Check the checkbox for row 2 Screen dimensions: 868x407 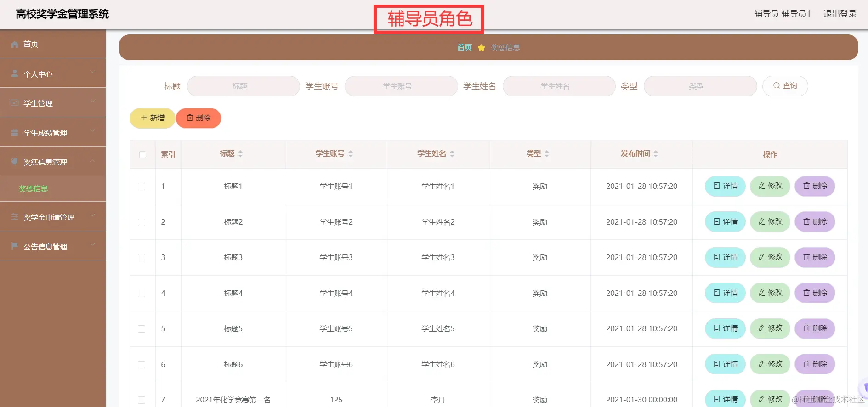142,222
